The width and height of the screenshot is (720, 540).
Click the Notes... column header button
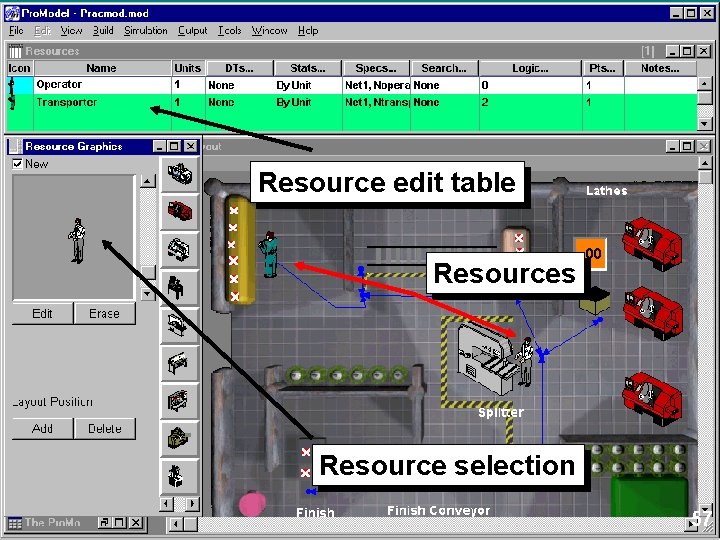pos(660,68)
